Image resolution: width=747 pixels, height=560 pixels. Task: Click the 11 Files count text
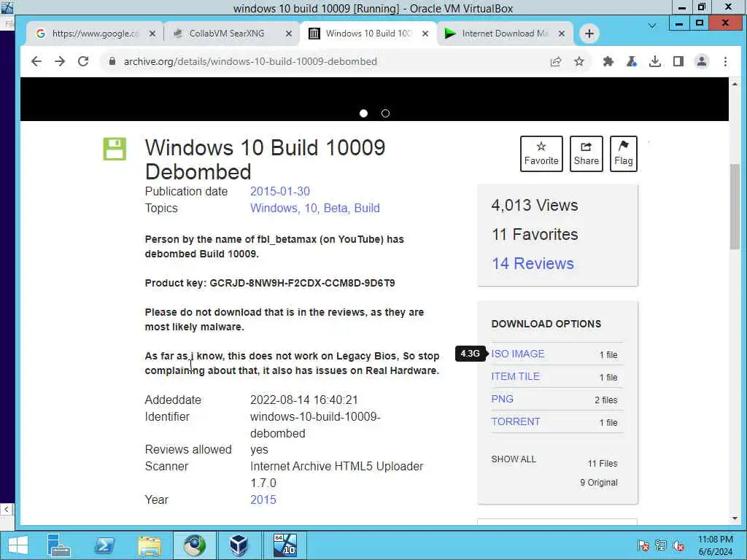(x=602, y=463)
